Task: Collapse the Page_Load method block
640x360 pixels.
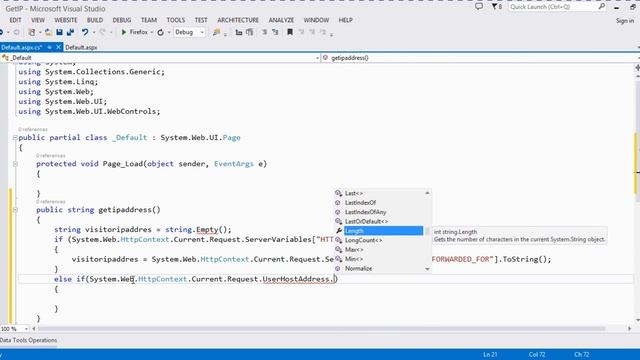Action: [x=15, y=164]
